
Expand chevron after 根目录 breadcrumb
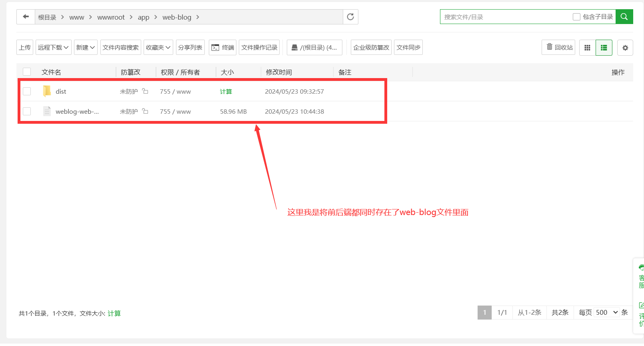pos(62,17)
